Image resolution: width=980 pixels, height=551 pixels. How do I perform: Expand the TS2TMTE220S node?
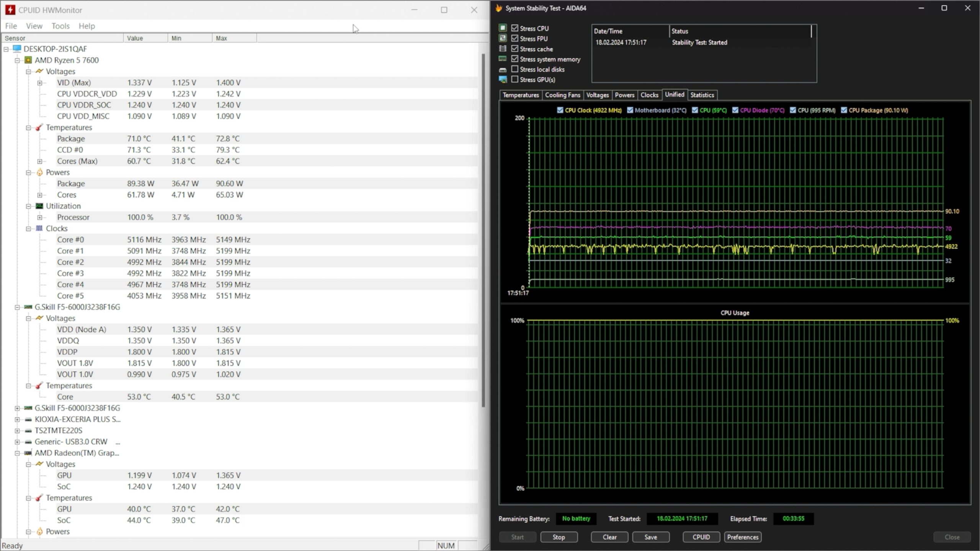pos(17,431)
